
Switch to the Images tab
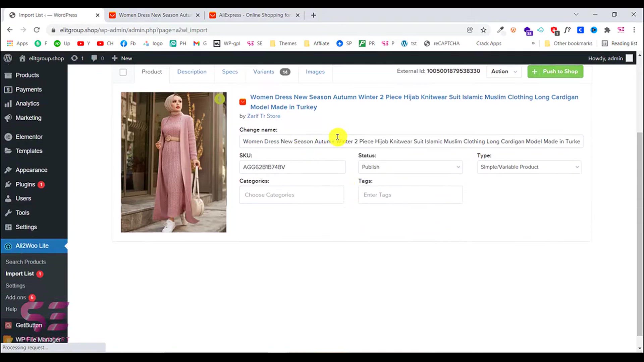click(x=315, y=72)
